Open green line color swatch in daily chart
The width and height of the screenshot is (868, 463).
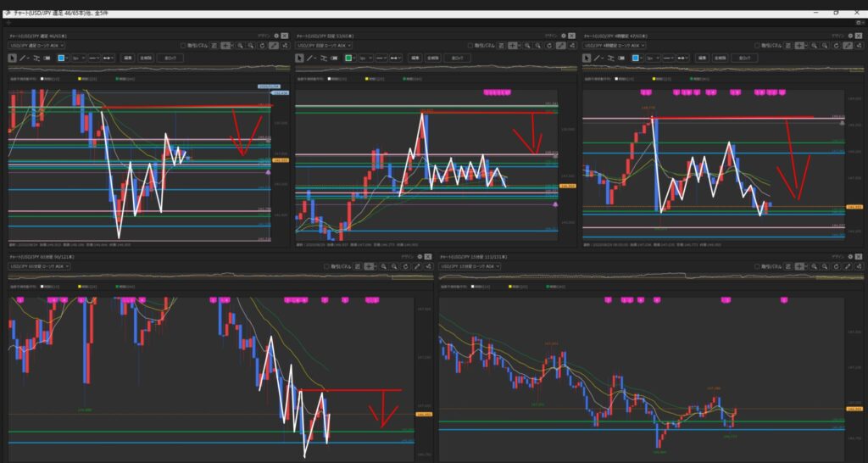coord(348,58)
